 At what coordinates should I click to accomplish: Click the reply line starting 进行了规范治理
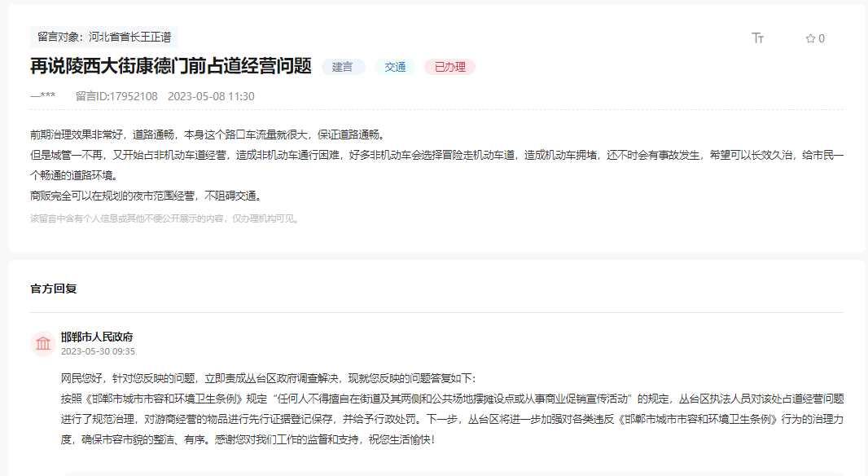pyautogui.click(x=452, y=420)
